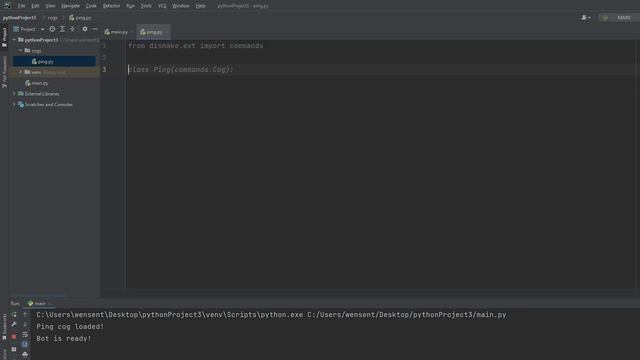This screenshot has width=640, height=360.
Task: Click cogs in the breadcrumb bar
Action: coord(52,18)
